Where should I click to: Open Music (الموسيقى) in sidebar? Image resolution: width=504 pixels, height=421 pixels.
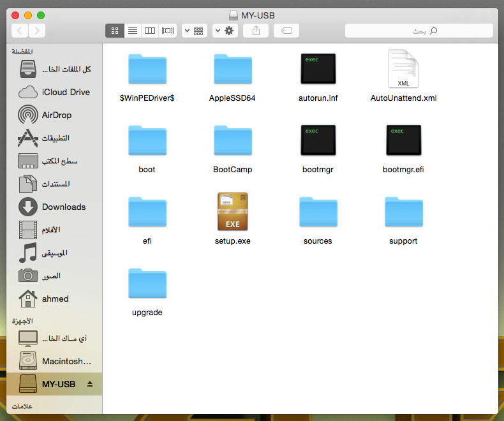(x=54, y=253)
